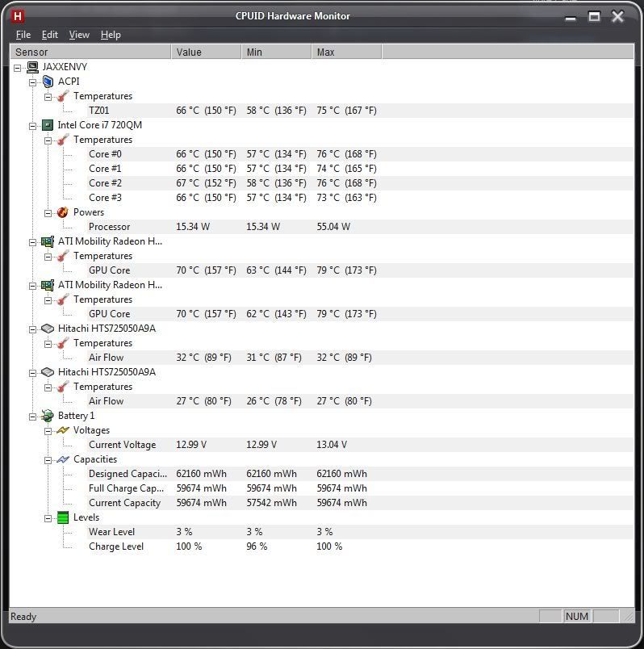Select the Core #0 row
Viewport: 644px width, 649px height.
coord(360,154)
